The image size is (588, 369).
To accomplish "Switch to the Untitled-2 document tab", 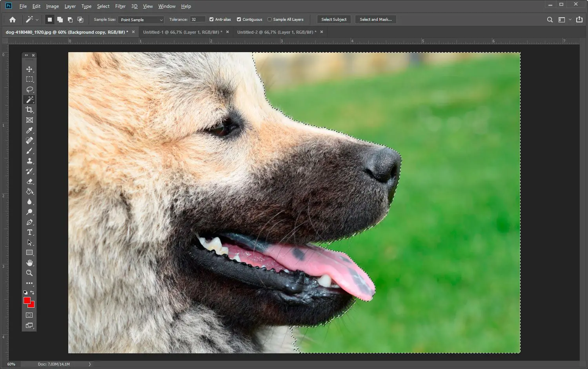I will [x=277, y=32].
